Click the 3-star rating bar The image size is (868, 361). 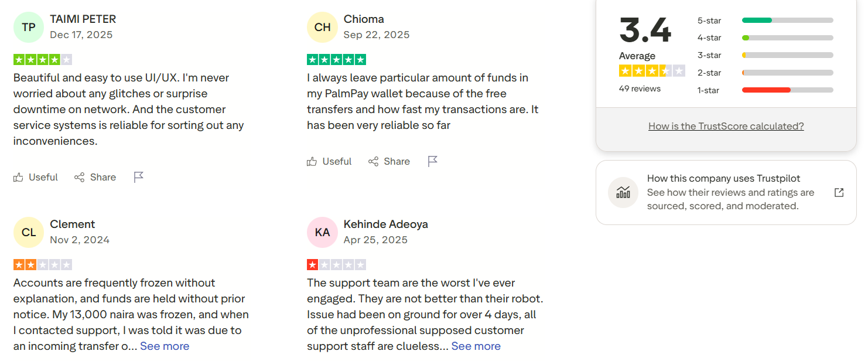[787, 56]
